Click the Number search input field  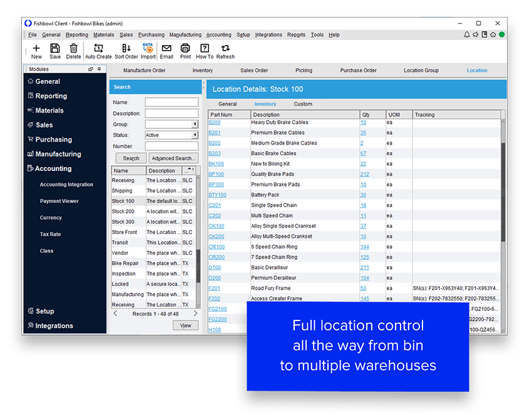(171, 146)
